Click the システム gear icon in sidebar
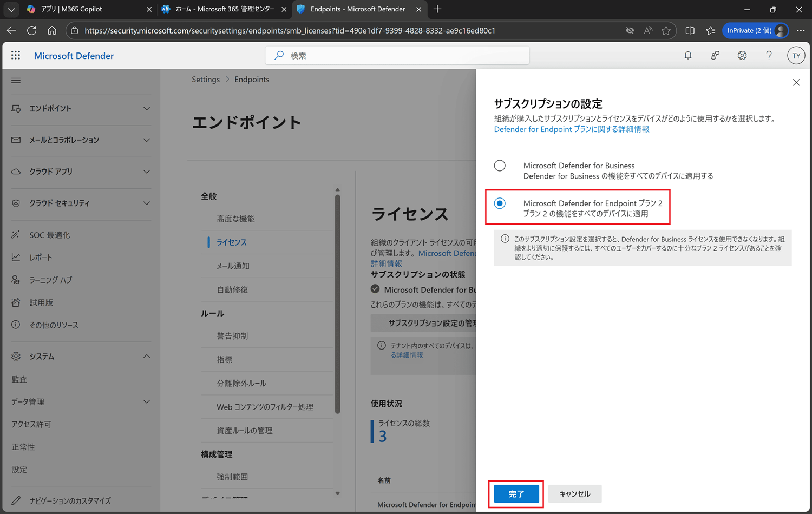Image resolution: width=812 pixels, height=514 pixels. click(16, 356)
